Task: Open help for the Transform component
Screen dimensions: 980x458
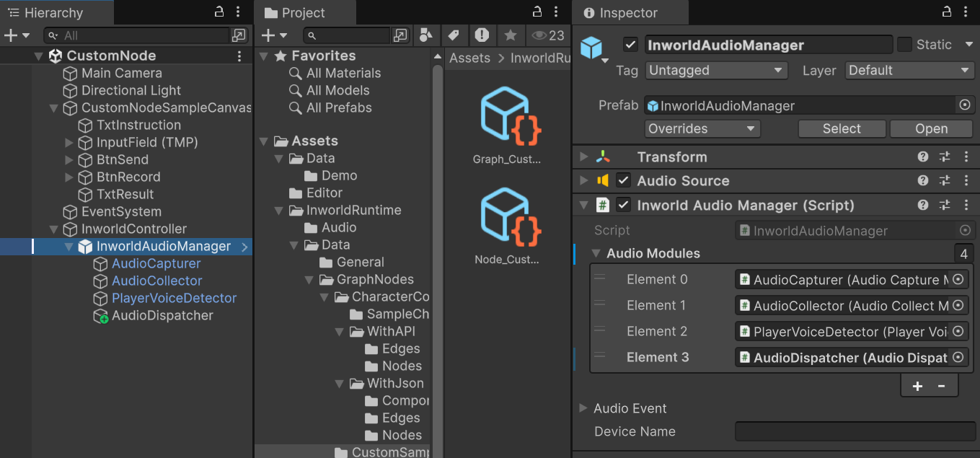Action: pos(922,157)
